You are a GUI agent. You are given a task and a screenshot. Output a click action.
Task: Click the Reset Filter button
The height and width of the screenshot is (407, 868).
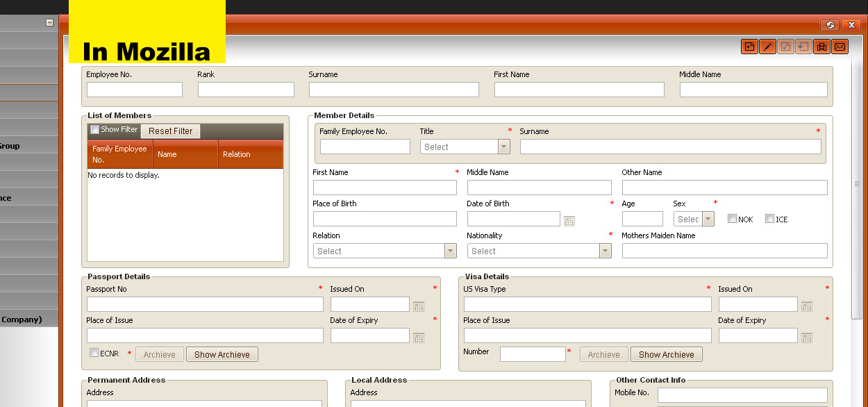171,131
